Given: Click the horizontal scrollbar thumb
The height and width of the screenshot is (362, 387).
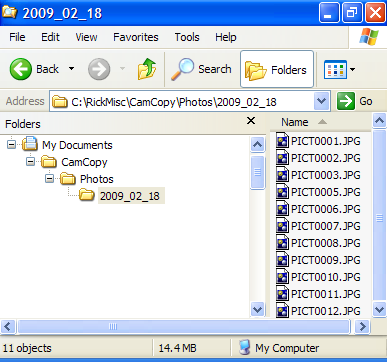Looking at the screenshot, I should (184, 326).
